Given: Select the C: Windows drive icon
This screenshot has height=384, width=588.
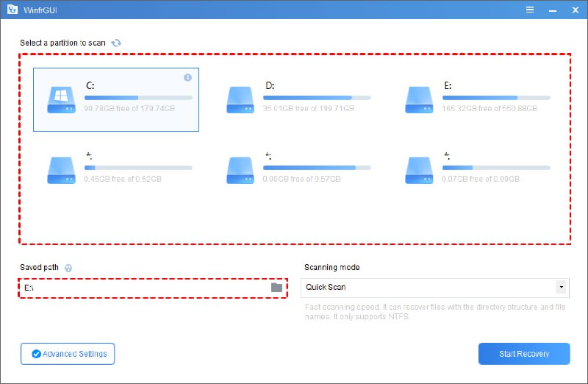Looking at the screenshot, I should 61,99.
